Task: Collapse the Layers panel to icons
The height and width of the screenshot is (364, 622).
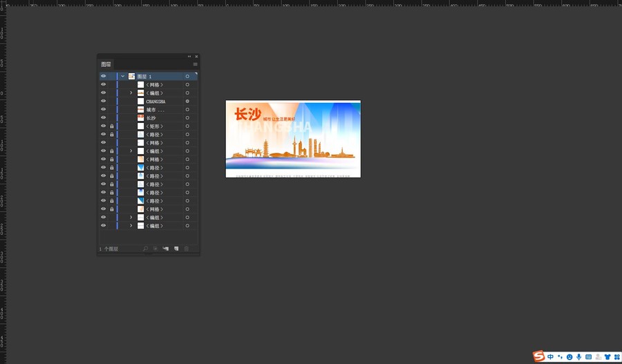Action: click(189, 57)
